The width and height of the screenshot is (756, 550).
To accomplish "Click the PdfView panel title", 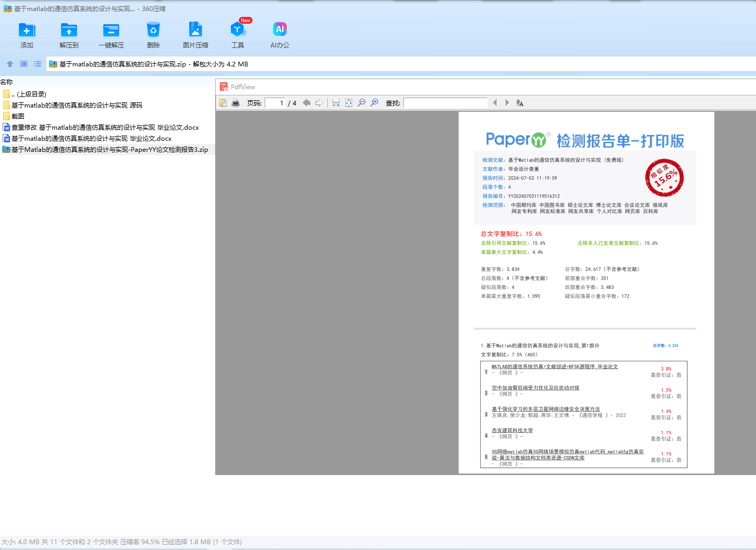I will click(x=243, y=87).
